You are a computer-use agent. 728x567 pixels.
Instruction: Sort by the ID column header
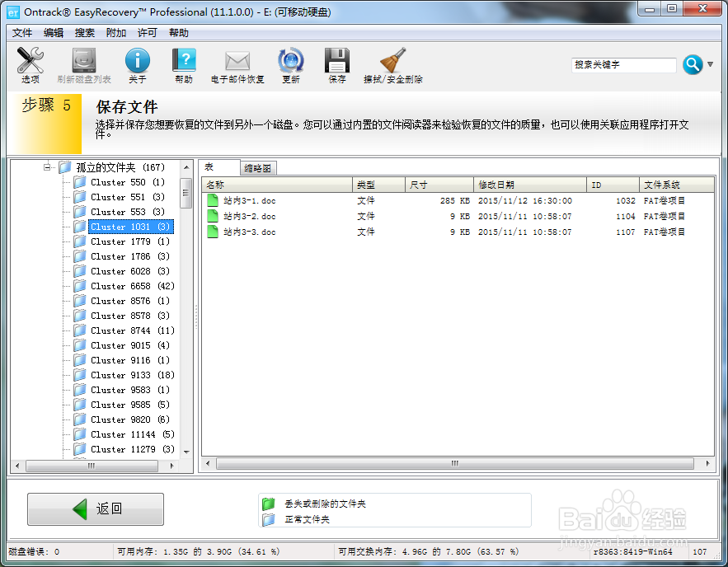[x=613, y=185]
